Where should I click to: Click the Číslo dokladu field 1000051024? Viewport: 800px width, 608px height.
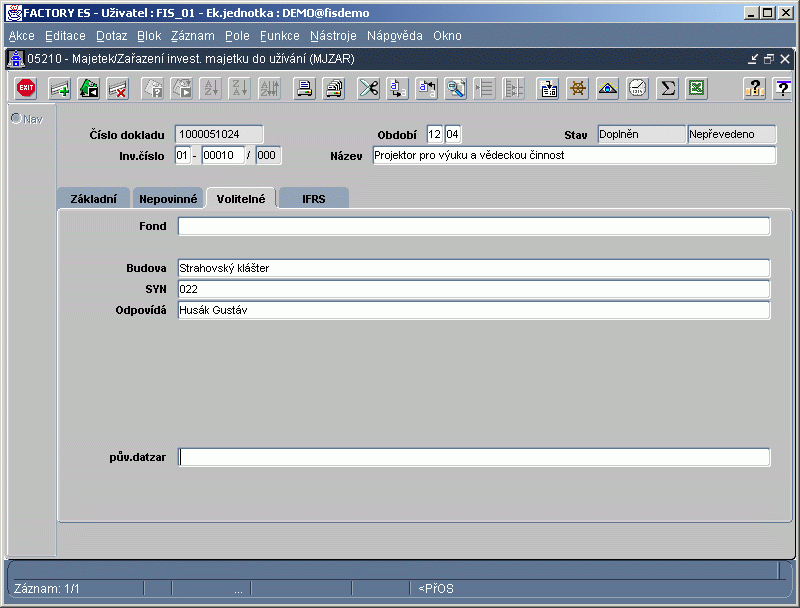219,134
